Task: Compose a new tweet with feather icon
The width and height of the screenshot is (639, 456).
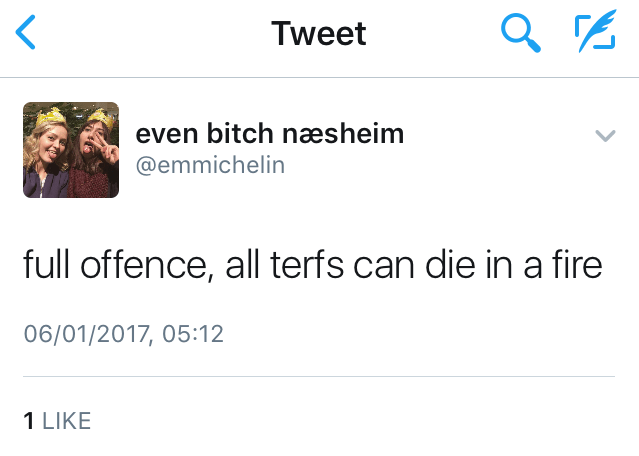Action: 594,36
